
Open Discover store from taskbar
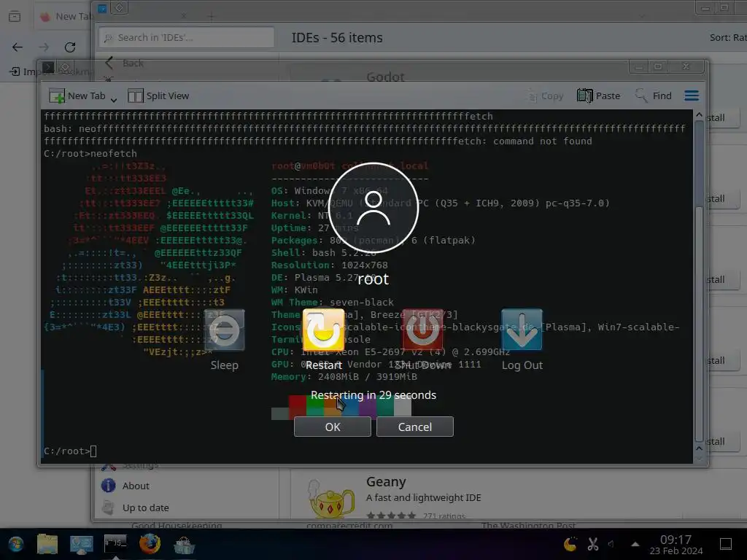[x=184, y=545]
